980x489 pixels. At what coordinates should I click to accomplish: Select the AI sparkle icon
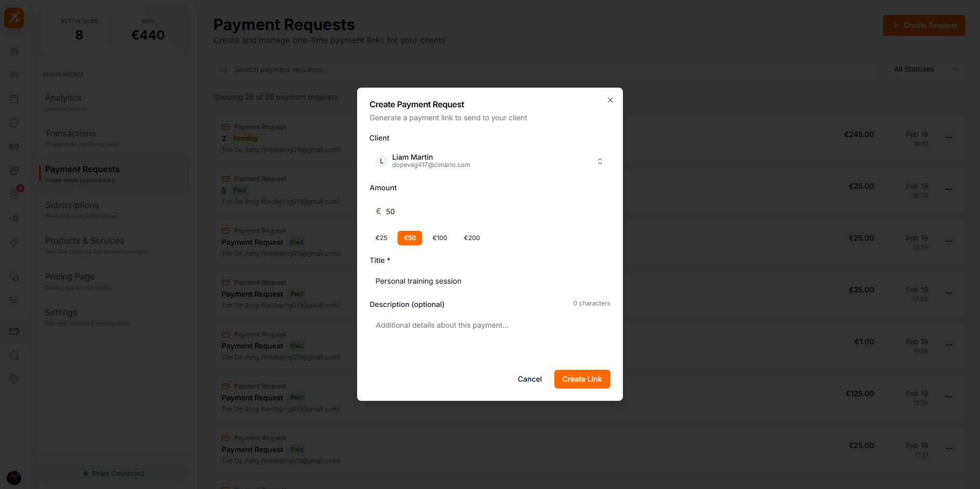[x=14, y=242]
